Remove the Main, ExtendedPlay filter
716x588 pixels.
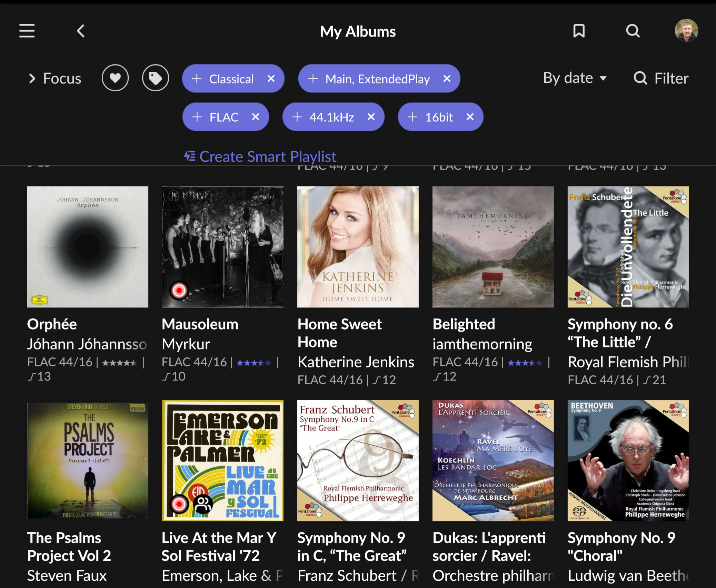447,79
